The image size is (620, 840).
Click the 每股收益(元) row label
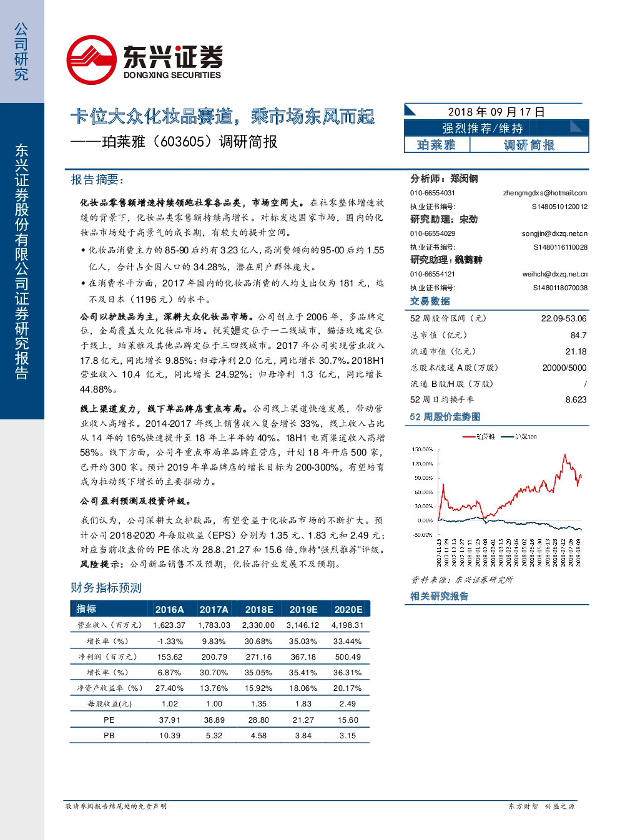coord(109,703)
